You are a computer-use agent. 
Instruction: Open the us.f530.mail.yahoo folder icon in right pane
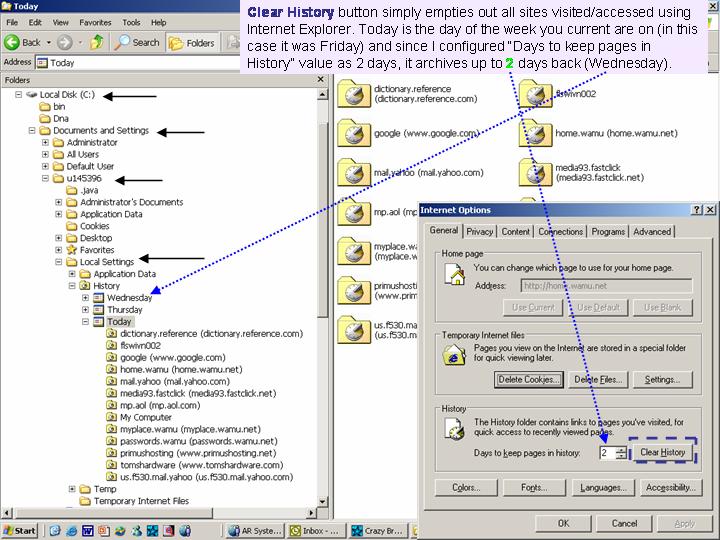[x=354, y=330]
